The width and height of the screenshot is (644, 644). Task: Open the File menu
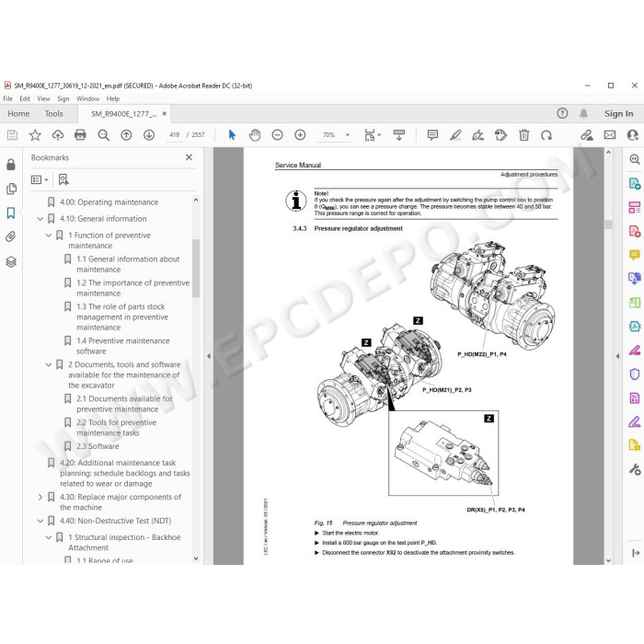[x=7, y=98]
